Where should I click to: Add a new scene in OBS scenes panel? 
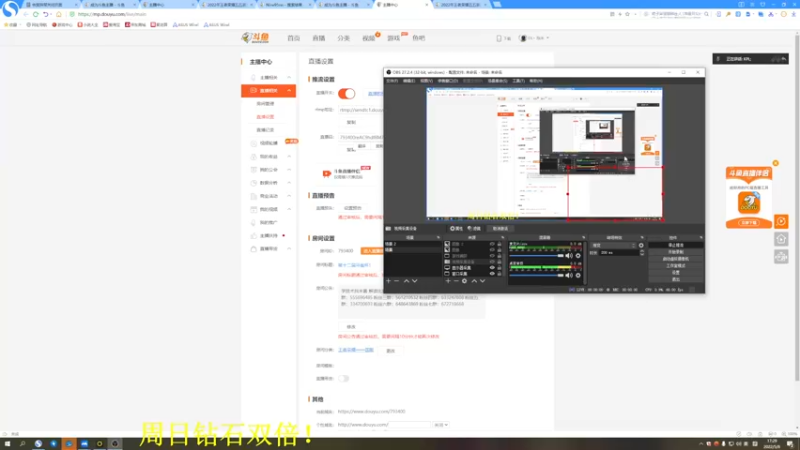click(388, 281)
